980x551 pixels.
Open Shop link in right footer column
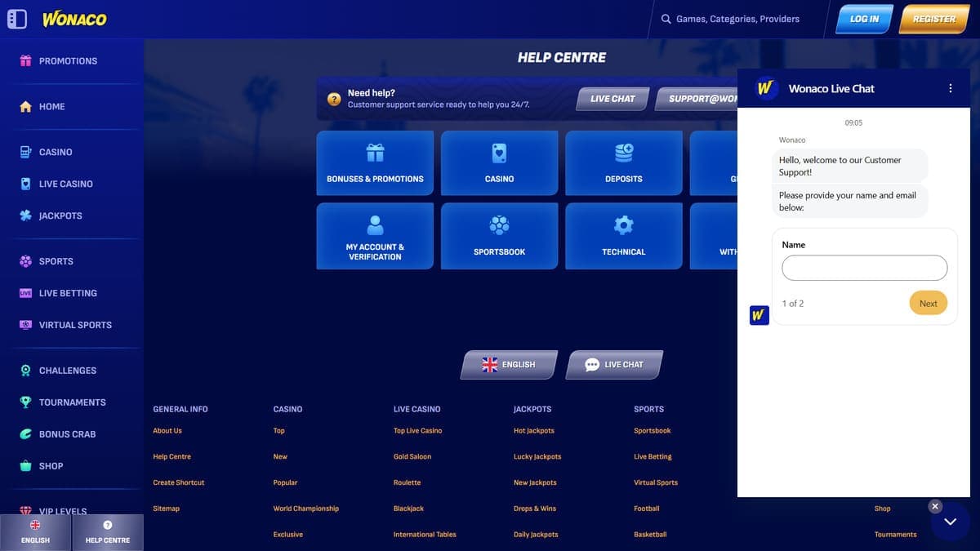click(x=883, y=509)
